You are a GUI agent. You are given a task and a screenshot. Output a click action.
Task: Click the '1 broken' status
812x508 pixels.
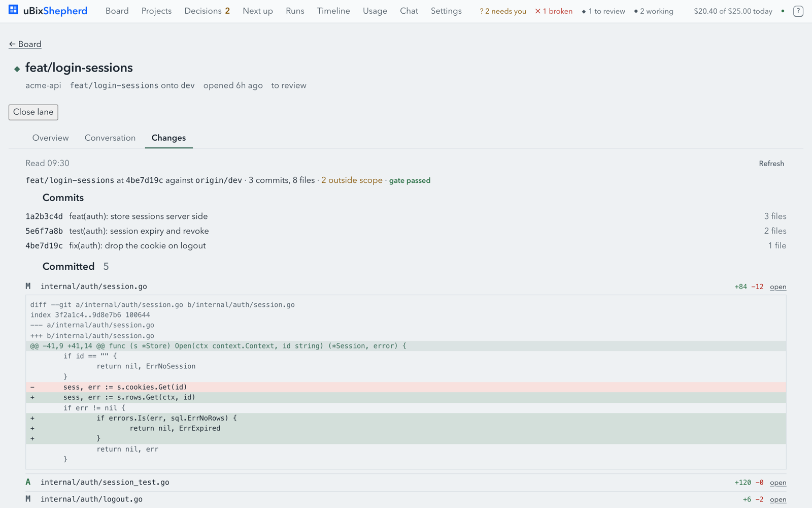554,11
